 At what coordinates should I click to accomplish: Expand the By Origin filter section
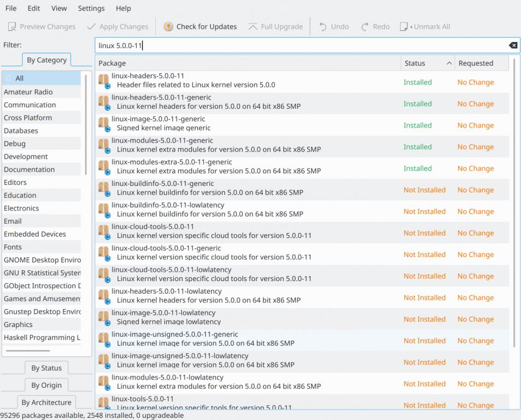(46, 386)
